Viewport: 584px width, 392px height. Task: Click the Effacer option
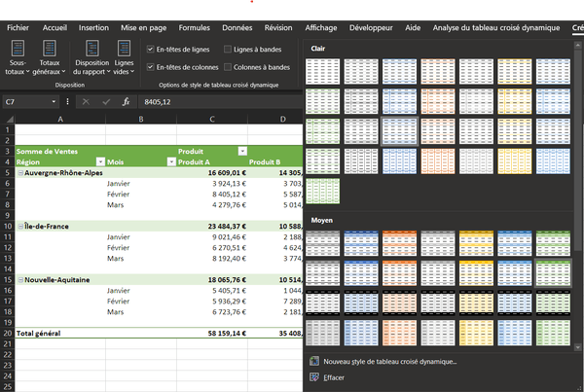[333, 377]
